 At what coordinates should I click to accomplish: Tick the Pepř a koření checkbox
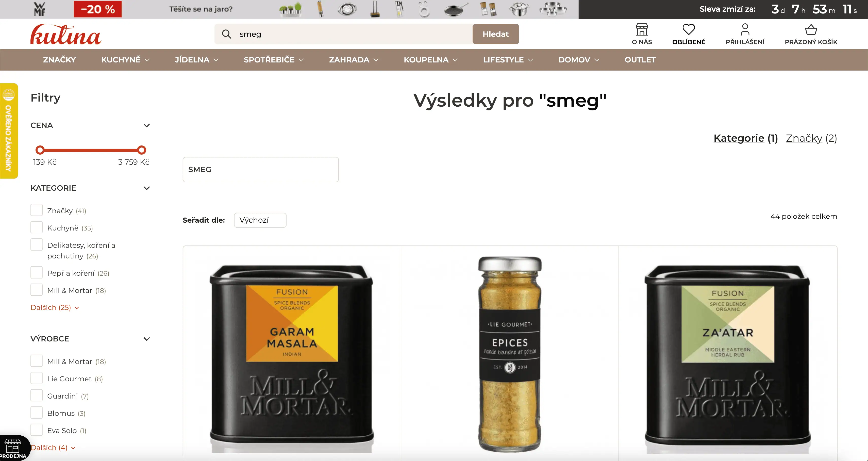(36, 273)
